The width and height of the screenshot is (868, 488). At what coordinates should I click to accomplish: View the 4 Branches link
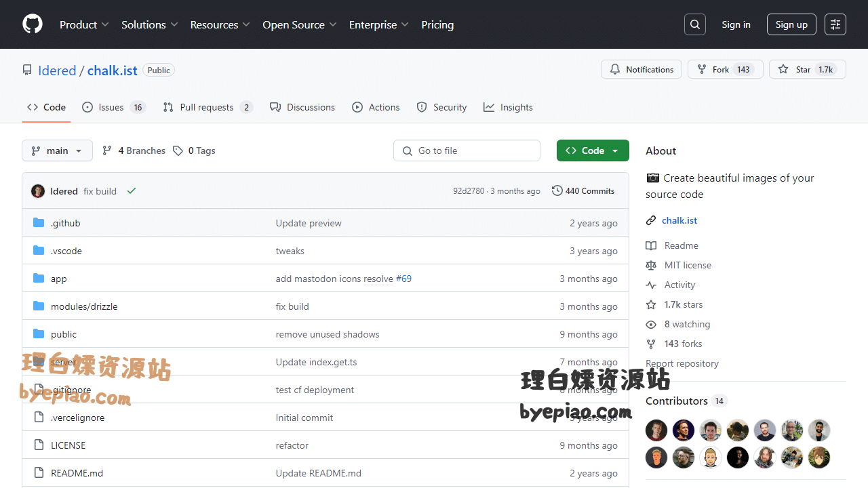pos(134,150)
